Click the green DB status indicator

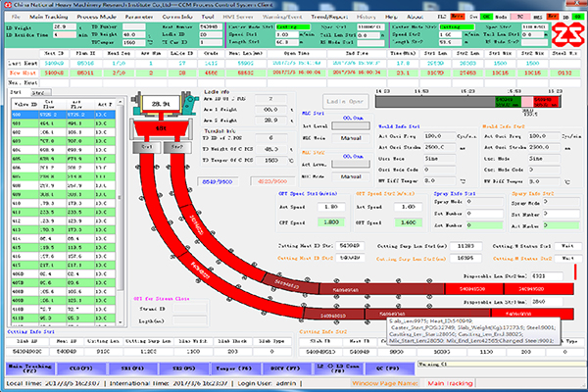(578, 17)
